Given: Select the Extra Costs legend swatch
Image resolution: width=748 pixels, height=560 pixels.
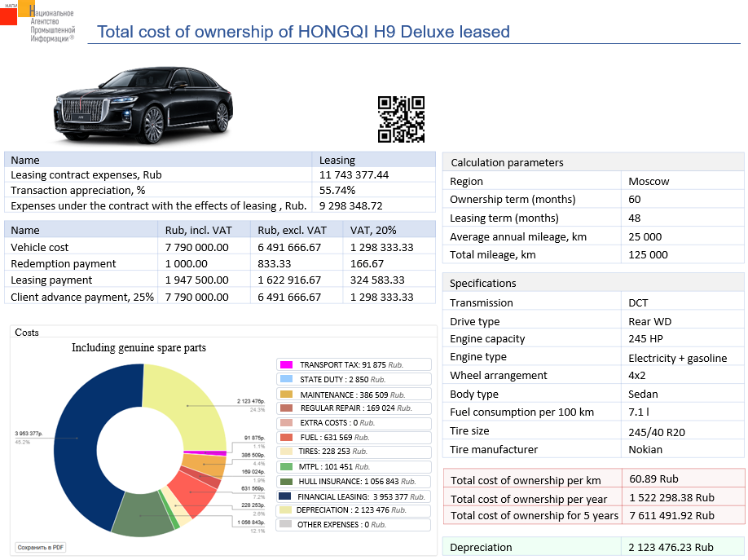Looking at the screenshot, I should pos(286,422).
